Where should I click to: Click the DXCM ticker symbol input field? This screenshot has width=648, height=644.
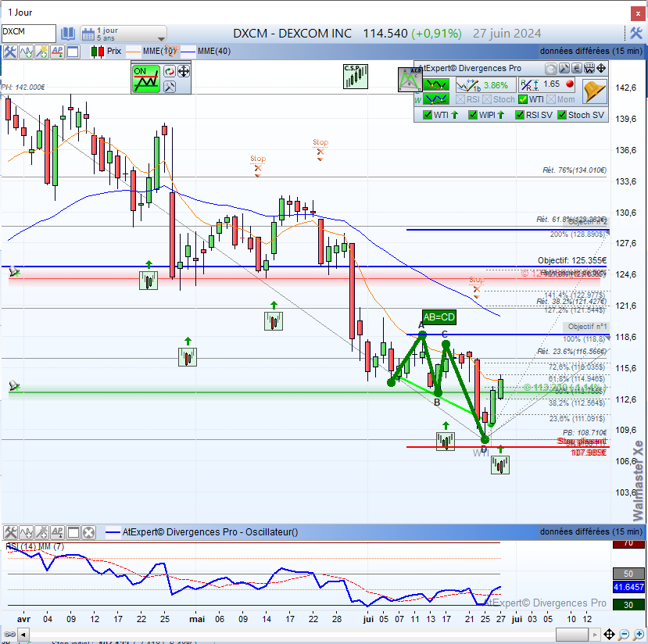click(x=28, y=33)
